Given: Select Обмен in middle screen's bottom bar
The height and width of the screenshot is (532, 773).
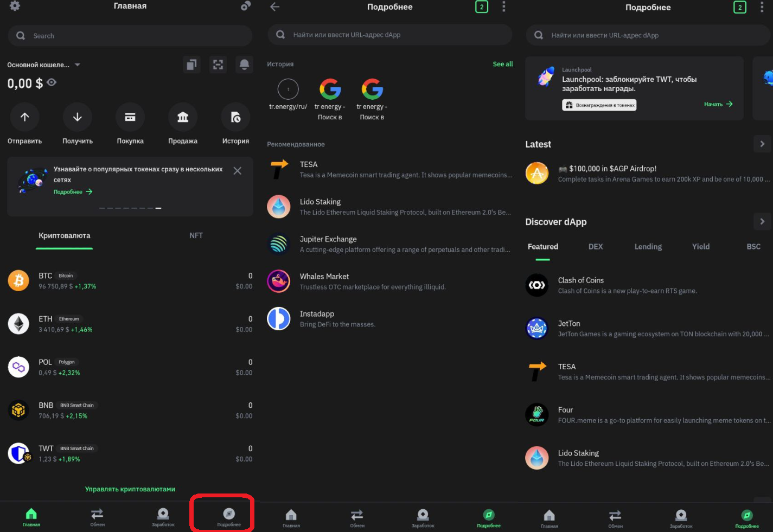Looking at the screenshot, I should click(357, 518).
